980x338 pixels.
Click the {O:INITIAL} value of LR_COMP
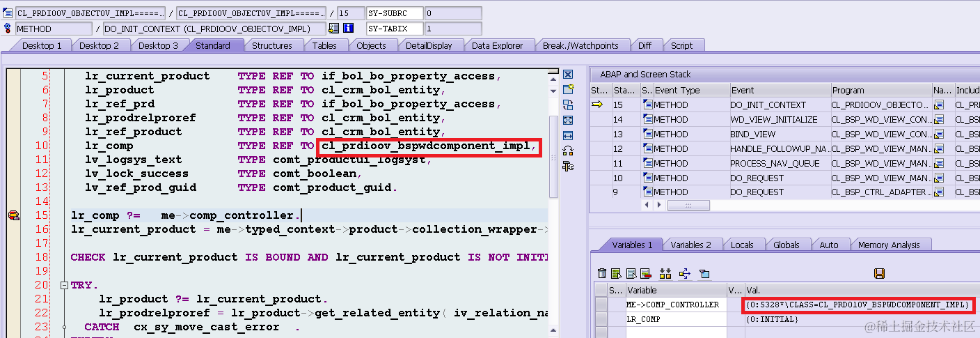coord(772,319)
